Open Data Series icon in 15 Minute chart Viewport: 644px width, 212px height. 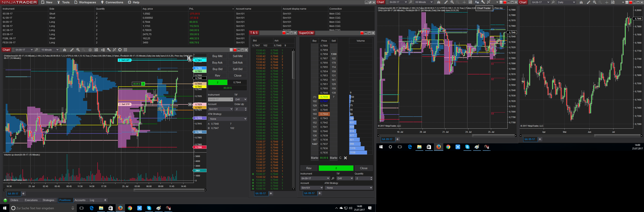pyautogui.click(x=109, y=50)
